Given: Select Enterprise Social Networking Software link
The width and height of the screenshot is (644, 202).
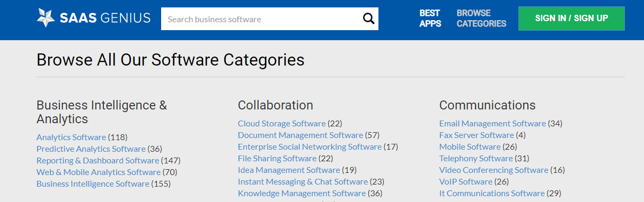Looking at the screenshot, I should [x=310, y=146].
